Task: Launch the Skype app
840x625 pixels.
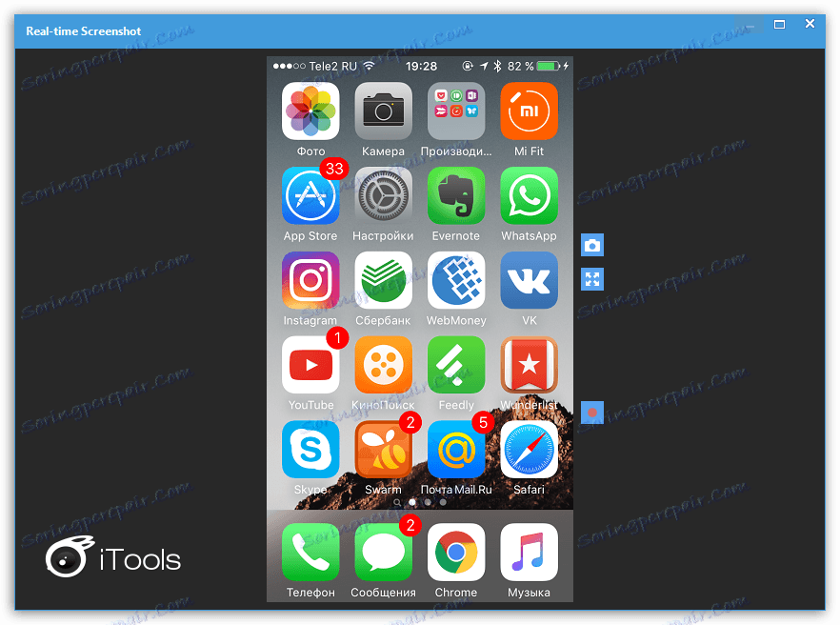Action: click(x=310, y=450)
